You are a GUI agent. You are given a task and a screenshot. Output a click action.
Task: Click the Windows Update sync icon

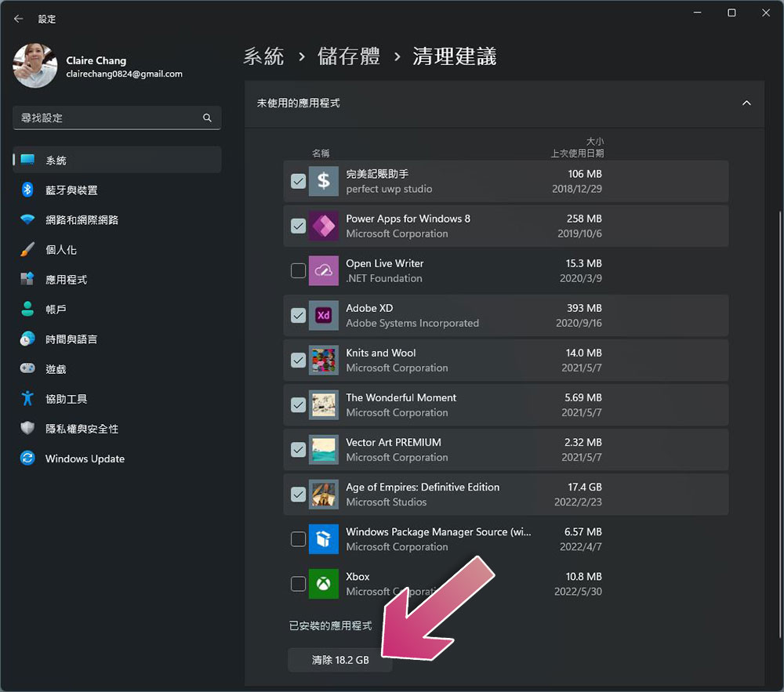[27, 458]
